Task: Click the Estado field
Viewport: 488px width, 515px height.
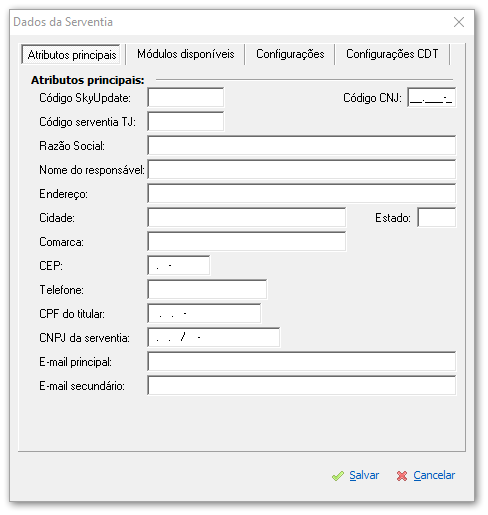Action: coord(436,217)
